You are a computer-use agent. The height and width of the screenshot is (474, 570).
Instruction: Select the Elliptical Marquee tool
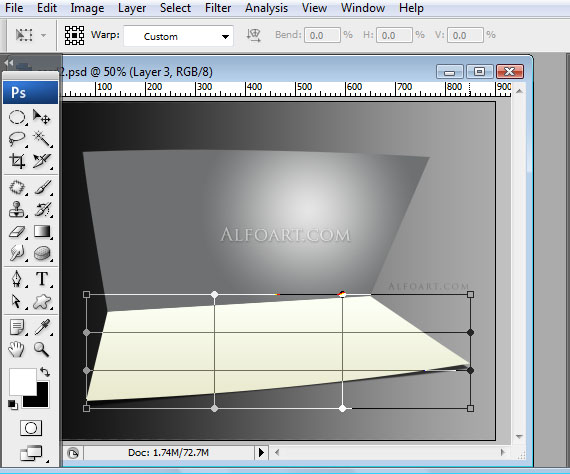(x=17, y=117)
